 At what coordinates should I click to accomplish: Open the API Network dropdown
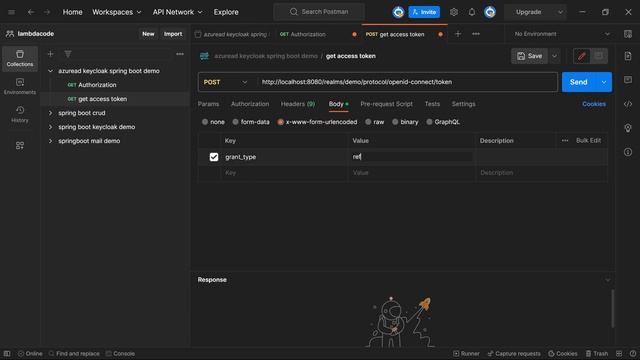click(178, 12)
